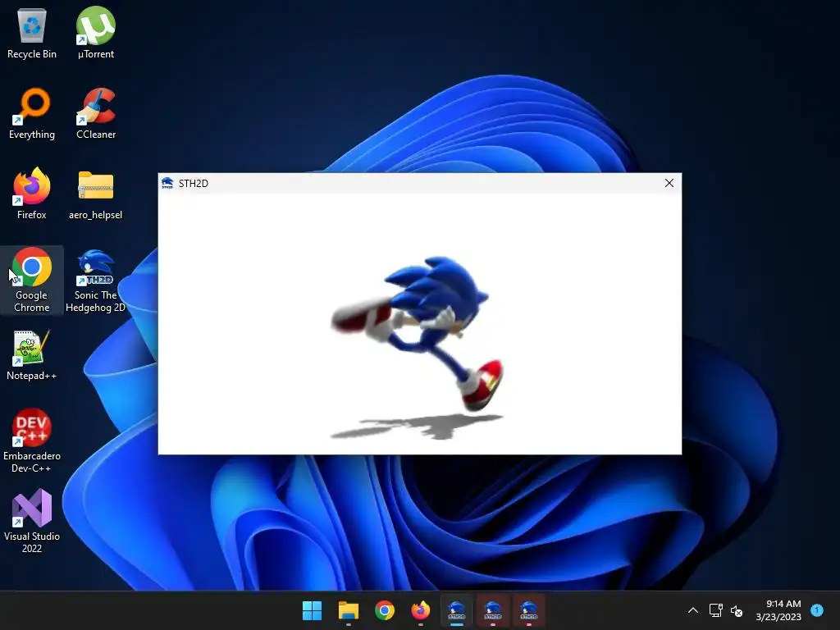The width and height of the screenshot is (840, 630).
Task: Open the muted volume tray icon
Action: click(x=737, y=610)
